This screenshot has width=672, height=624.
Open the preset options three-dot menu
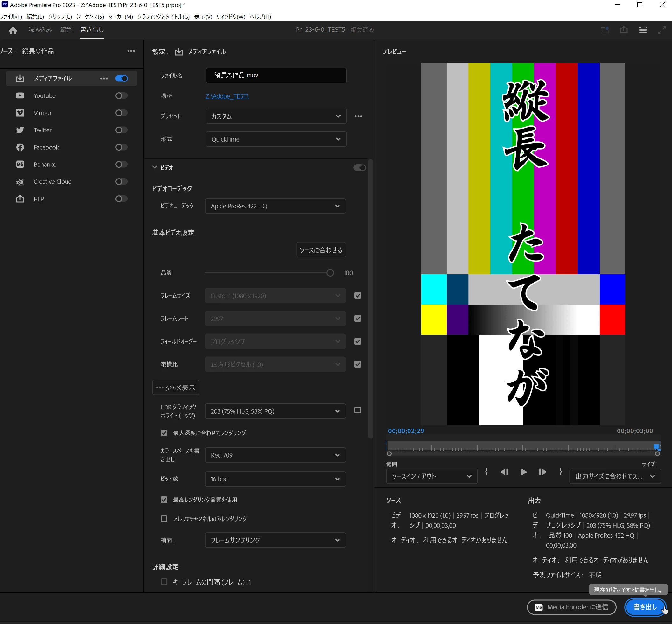pos(358,116)
